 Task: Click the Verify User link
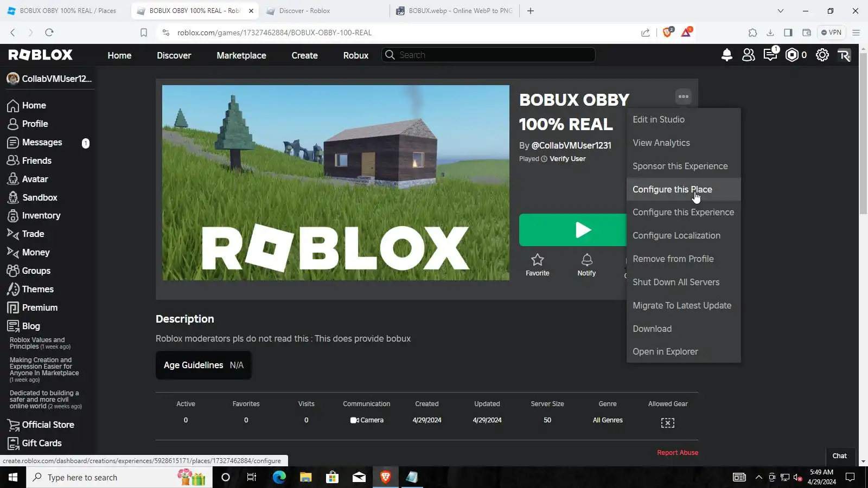click(x=567, y=159)
